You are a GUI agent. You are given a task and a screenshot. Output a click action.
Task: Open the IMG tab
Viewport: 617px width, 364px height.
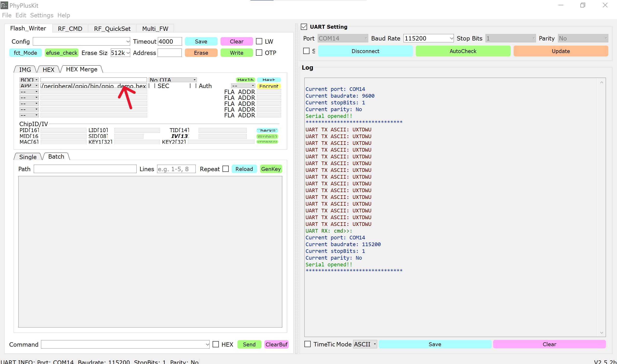tap(25, 70)
